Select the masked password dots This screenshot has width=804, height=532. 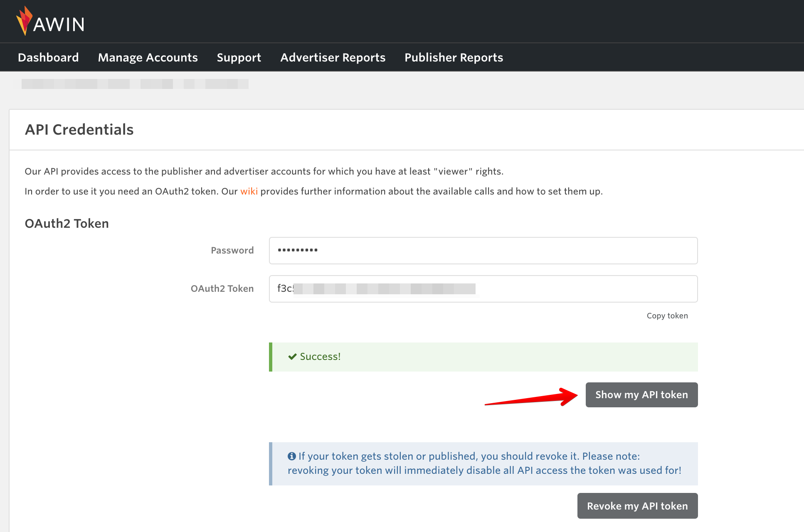coord(298,250)
